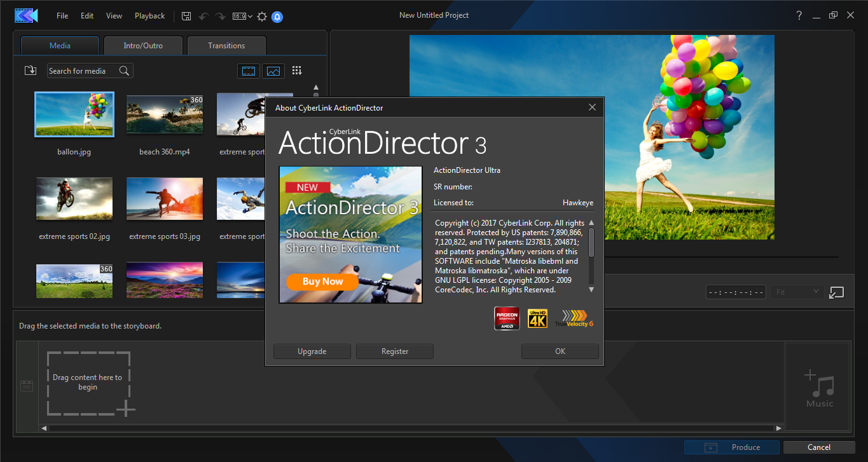Open the Fit zoom dropdown
868x462 pixels.
(x=798, y=292)
